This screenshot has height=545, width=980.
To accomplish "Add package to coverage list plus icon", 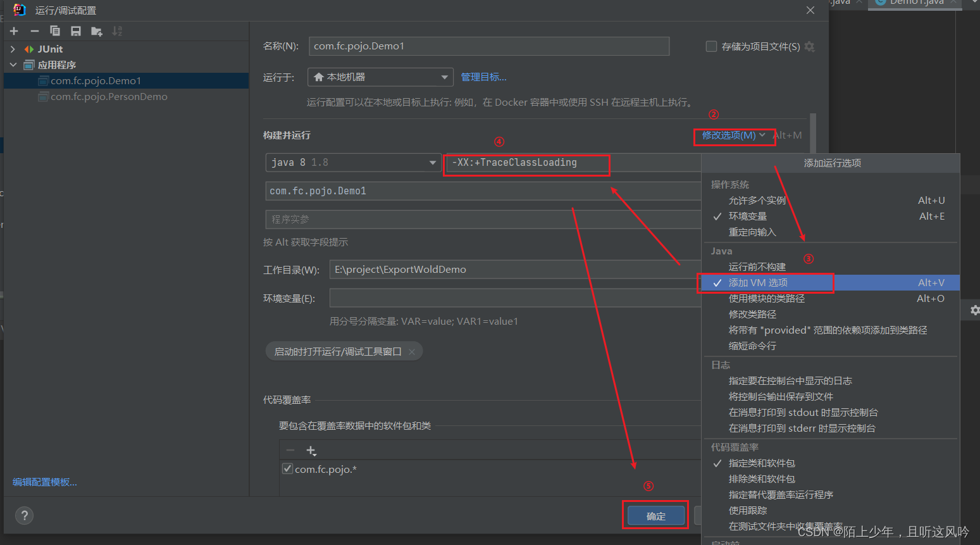I will (x=311, y=451).
